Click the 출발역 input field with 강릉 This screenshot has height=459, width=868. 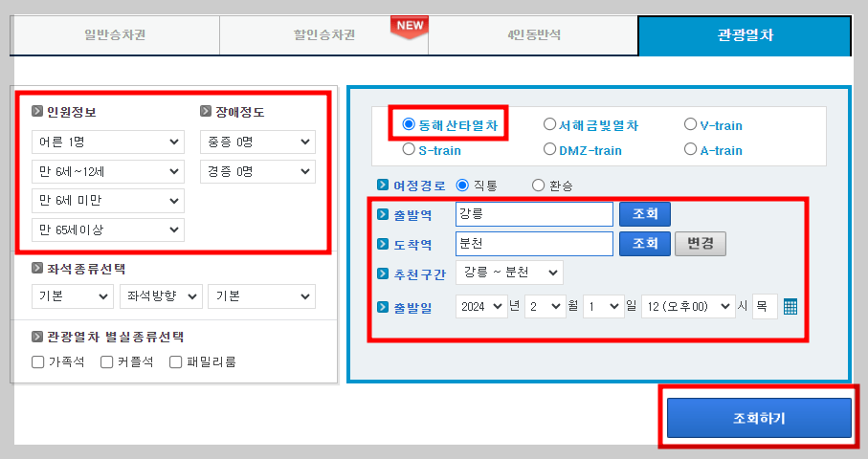(x=534, y=214)
